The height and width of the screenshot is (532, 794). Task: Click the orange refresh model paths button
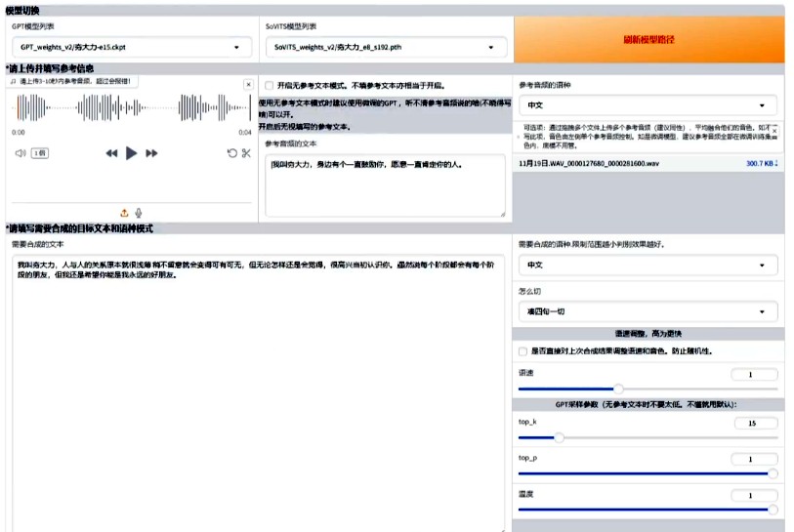pos(648,40)
